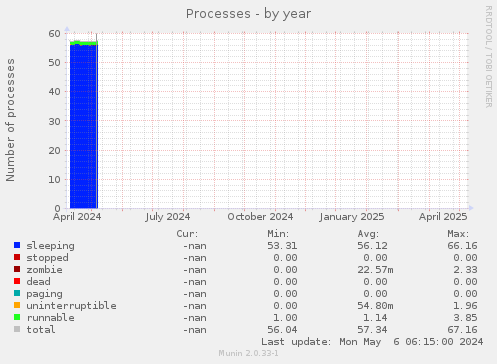Click runnable maximum value 3.85
The height and width of the screenshot is (364, 497).
pos(465,318)
